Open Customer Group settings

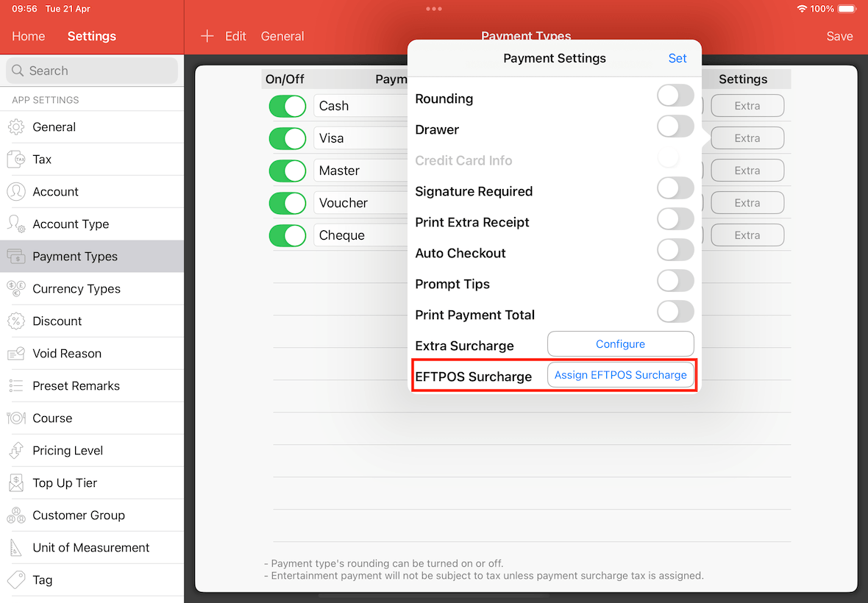click(92, 515)
